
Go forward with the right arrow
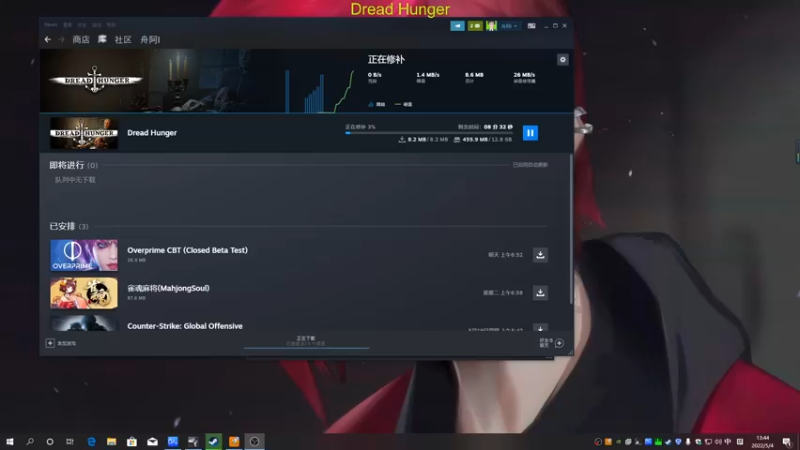(x=61, y=39)
